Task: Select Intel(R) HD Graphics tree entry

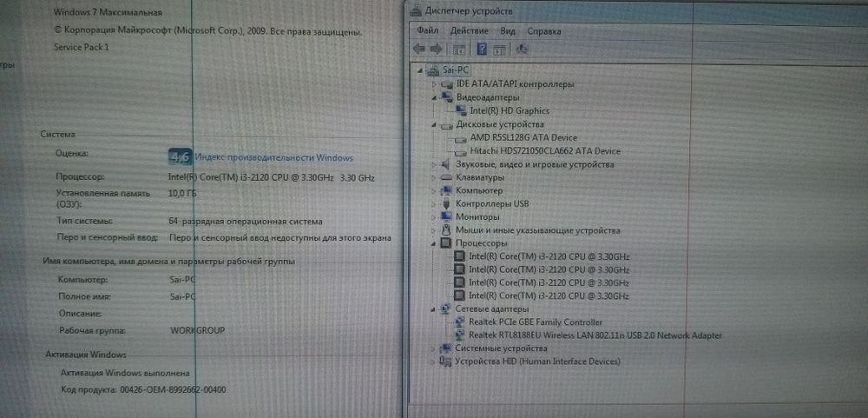Action: pos(510,111)
